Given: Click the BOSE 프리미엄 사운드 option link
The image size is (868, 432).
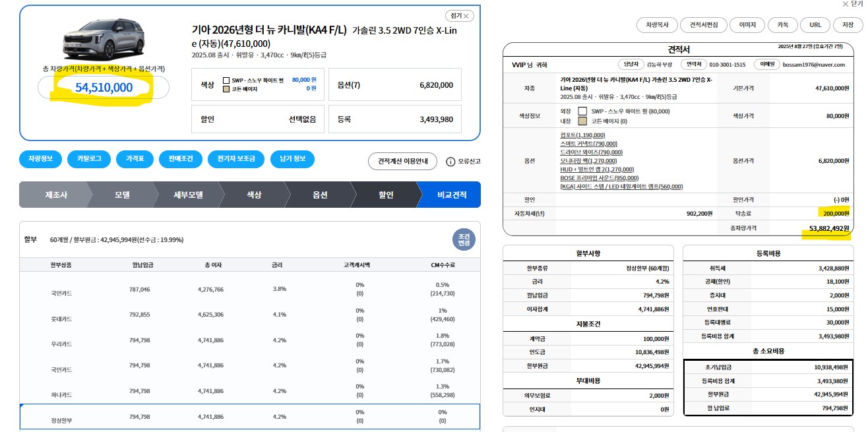Looking at the screenshot, I should click(599, 178).
